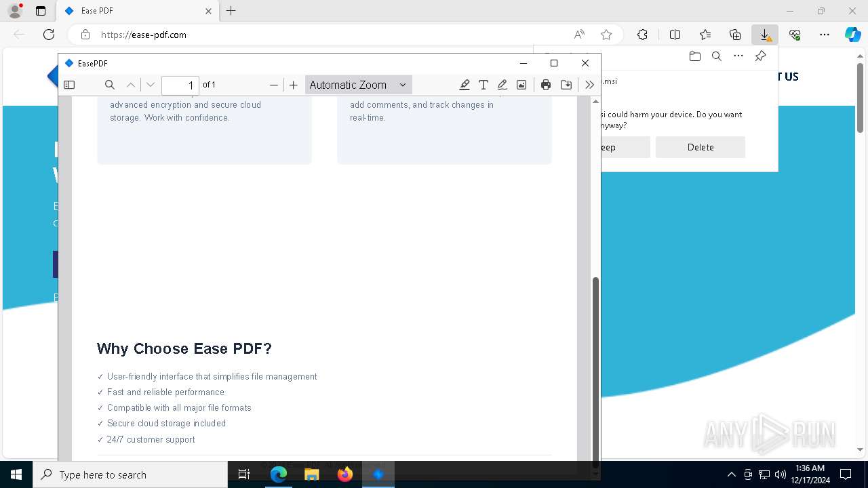Select the add image tool
The image size is (868, 488).
[x=521, y=85]
